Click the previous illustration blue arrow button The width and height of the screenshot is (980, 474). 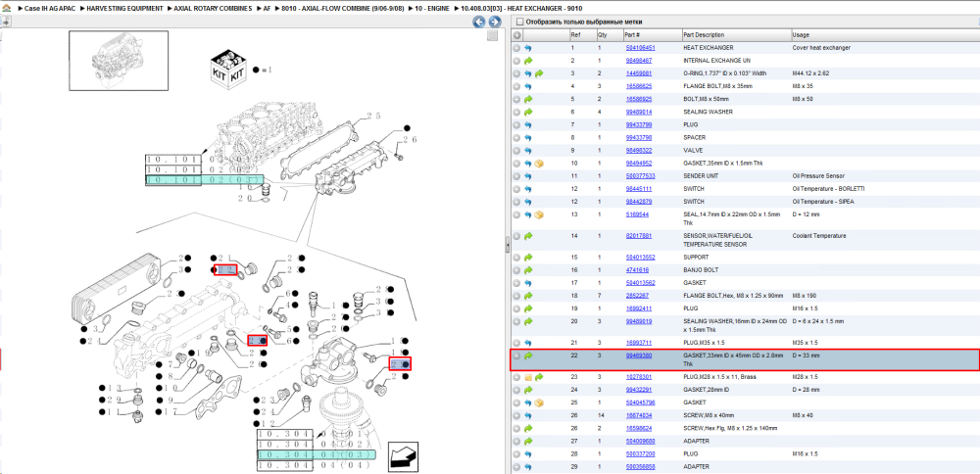tap(479, 23)
